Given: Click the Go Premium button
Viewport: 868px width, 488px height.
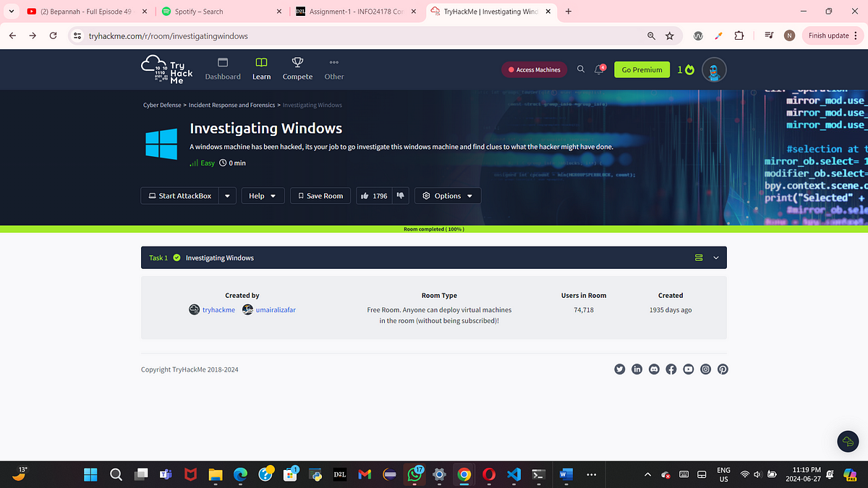Looking at the screenshot, I should pyautogui.click(x=642, y=69).
